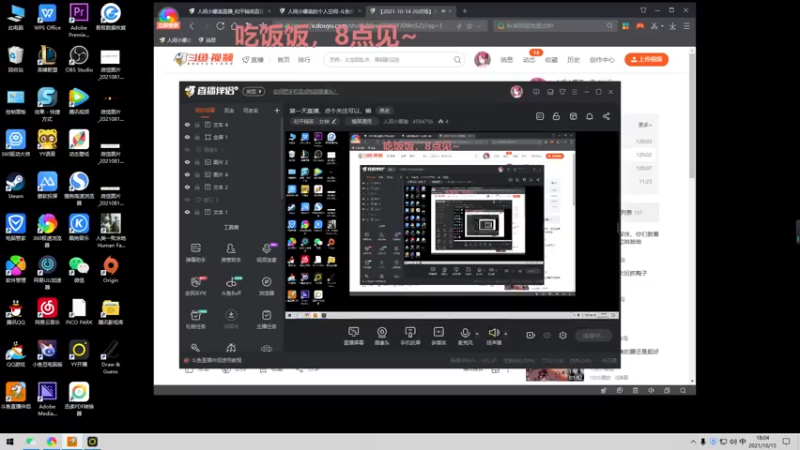
Task: Open 直播 in the Douyu video nav
Action: click(253, 60)
